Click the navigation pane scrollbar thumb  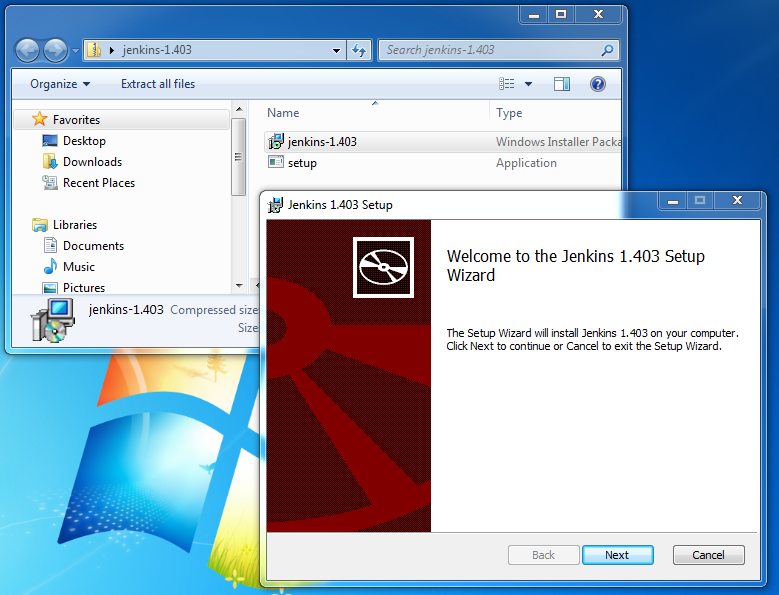(x=238, y=157)
